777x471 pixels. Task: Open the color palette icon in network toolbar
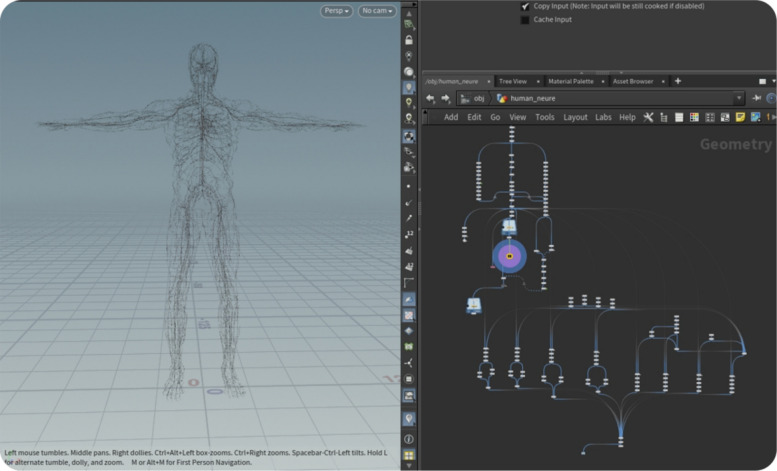pyautogui.click(x=694, y=117)
